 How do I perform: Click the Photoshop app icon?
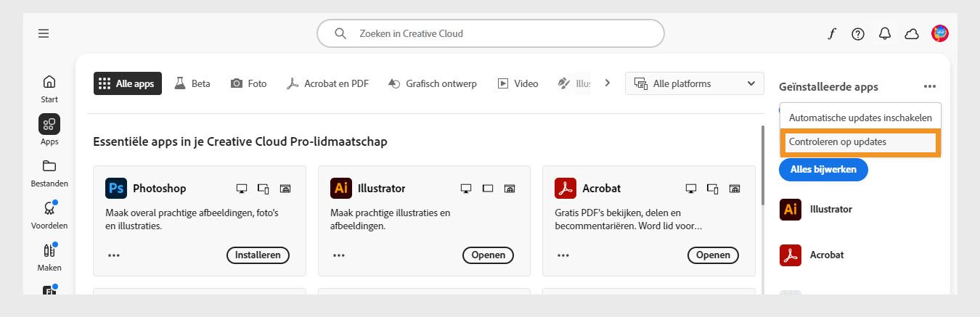coord(116,188)
